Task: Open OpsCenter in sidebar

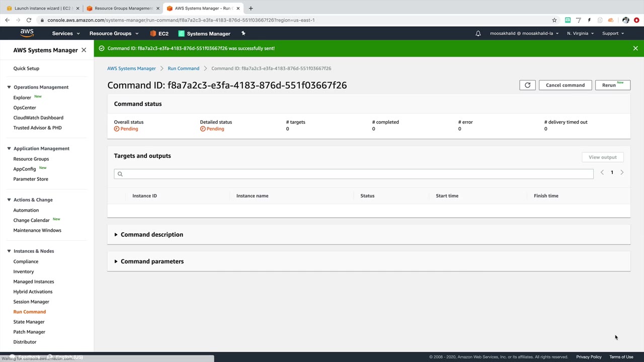Action: click(x=25, y=108)
